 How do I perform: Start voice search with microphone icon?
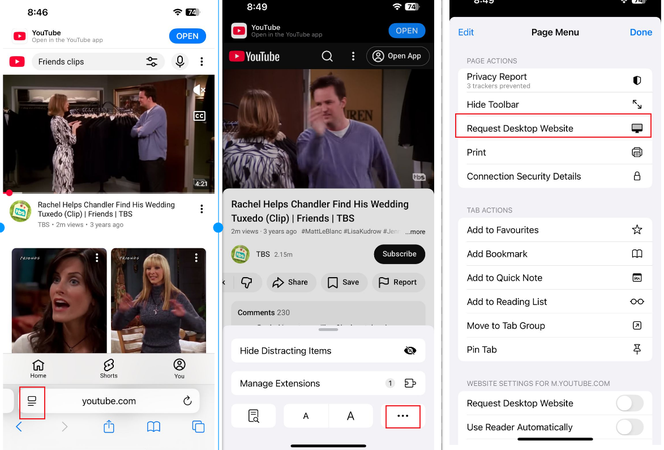(x=180, y=62)
